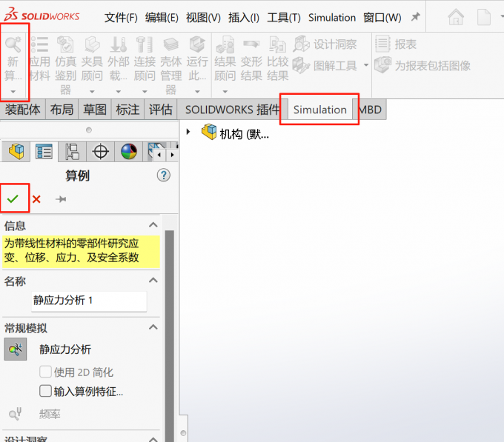Expand the 机构 assembly tree node
504x442 pixels.
tap(188, 132)
